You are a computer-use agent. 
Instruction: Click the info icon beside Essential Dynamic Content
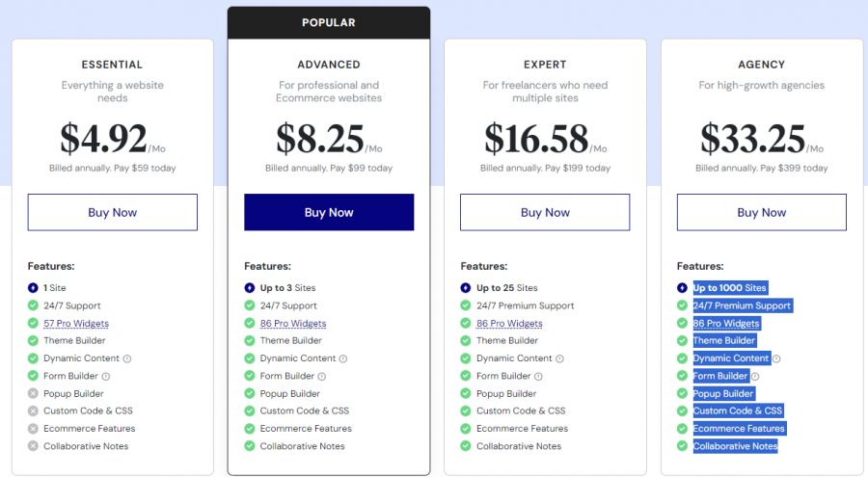click(127, 358)
